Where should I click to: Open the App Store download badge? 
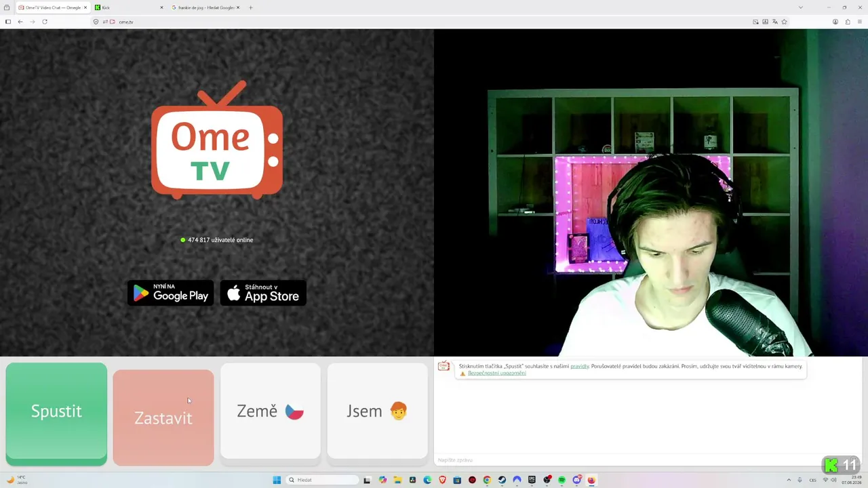pyautogui.click(x=263, y=293)
